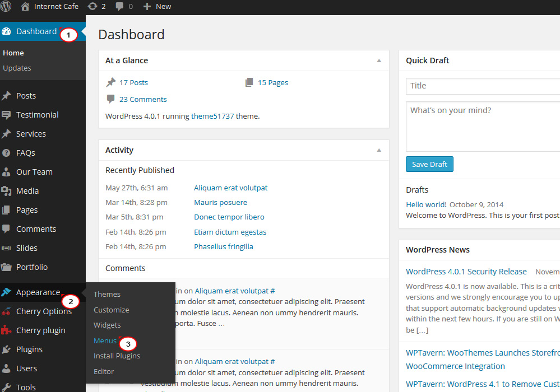Click the WordPress logo icon
Screen dimensions: 560x392
6,6
